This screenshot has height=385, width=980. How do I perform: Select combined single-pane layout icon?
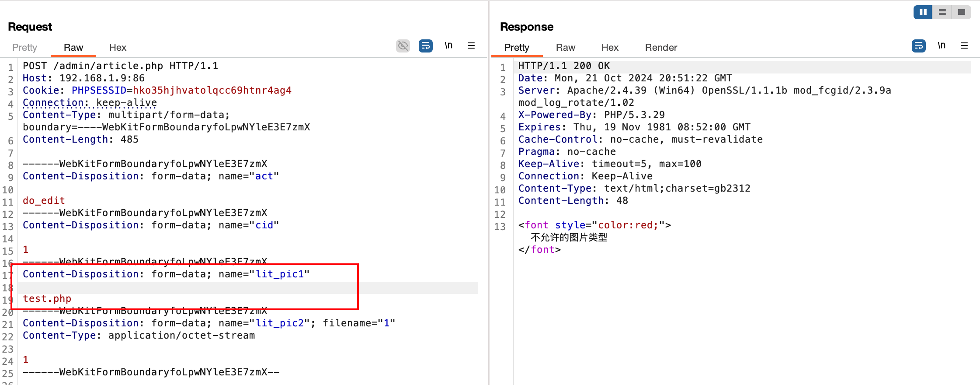962,12
